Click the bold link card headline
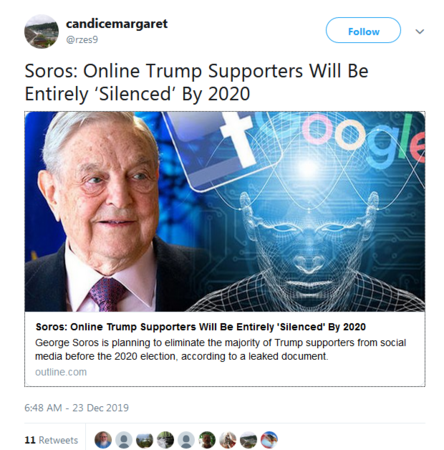Image resolution: width=444 pixels, height=450 pixels. click(201, 327)
